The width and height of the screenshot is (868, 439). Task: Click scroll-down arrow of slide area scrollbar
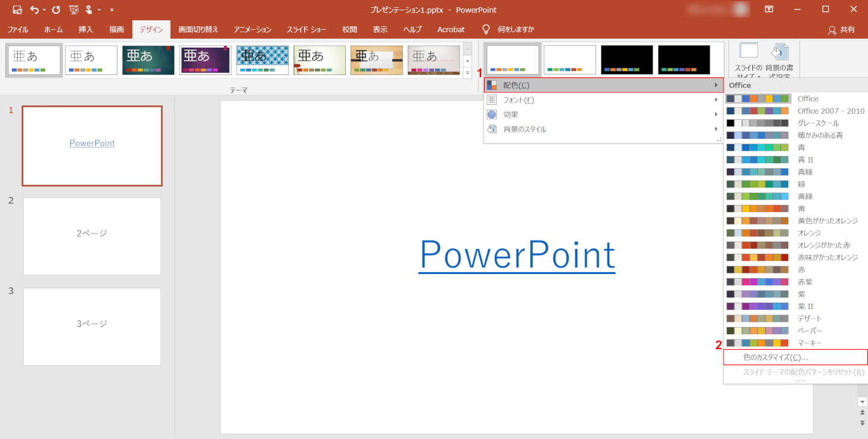tap(862, 402)
